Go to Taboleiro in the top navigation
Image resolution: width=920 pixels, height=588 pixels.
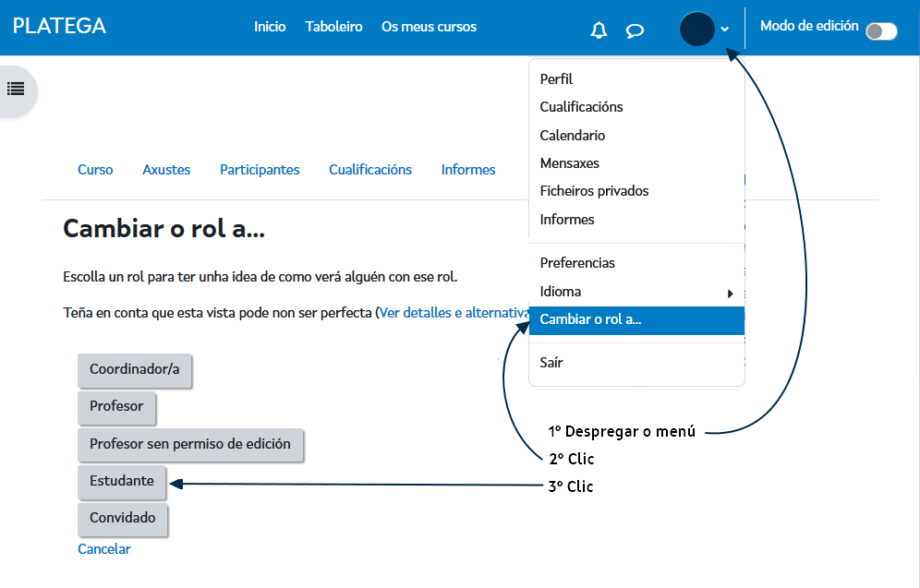click(333, 27)
